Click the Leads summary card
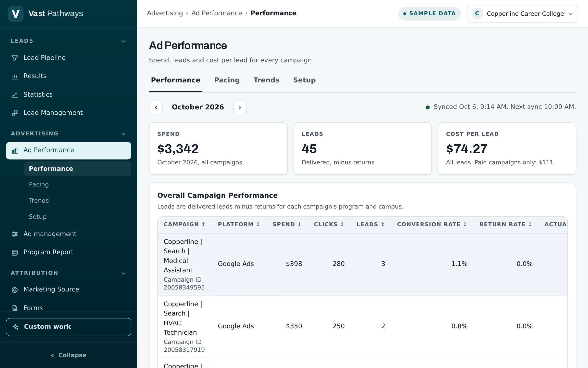This screenshot has height=368, width=588. coord(363,148)
